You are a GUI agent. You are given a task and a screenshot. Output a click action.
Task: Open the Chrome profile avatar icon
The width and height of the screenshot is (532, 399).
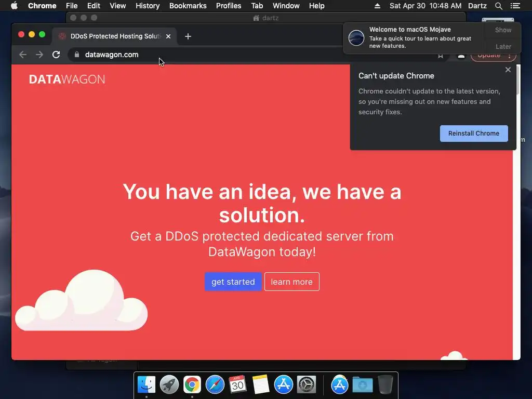click(x=461, y=56)
